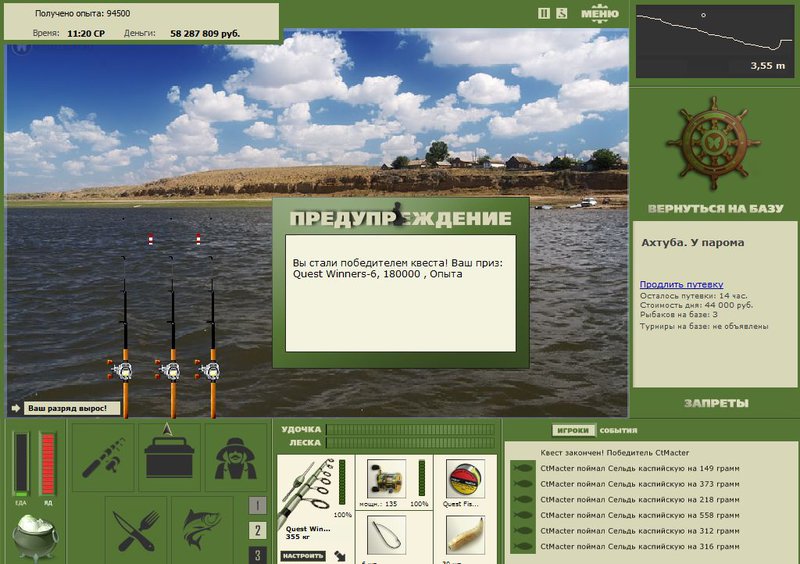This screenshot has height=564, width=800.
Task: Click the right fishing rod on water
Action: [x=212, y=337]
